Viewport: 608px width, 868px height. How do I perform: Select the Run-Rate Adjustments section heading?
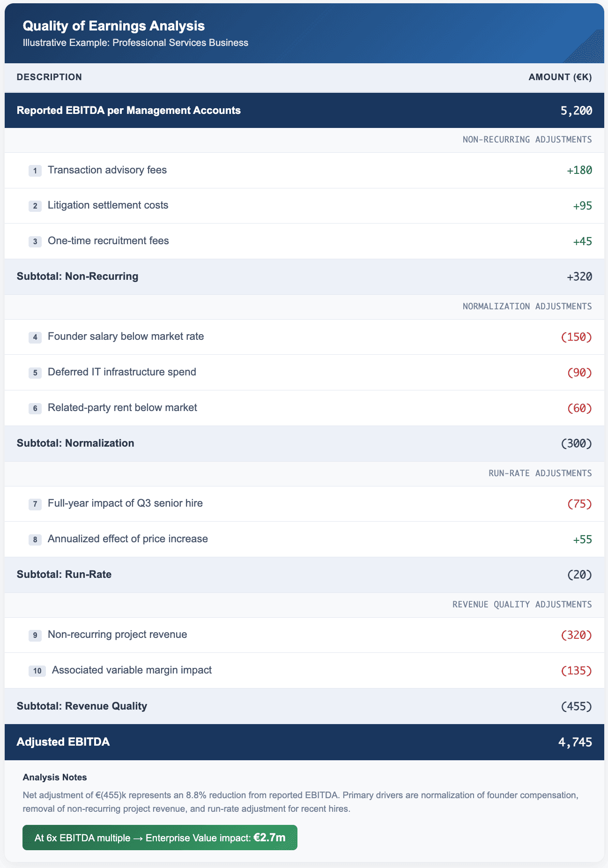[x=540, y=473]
